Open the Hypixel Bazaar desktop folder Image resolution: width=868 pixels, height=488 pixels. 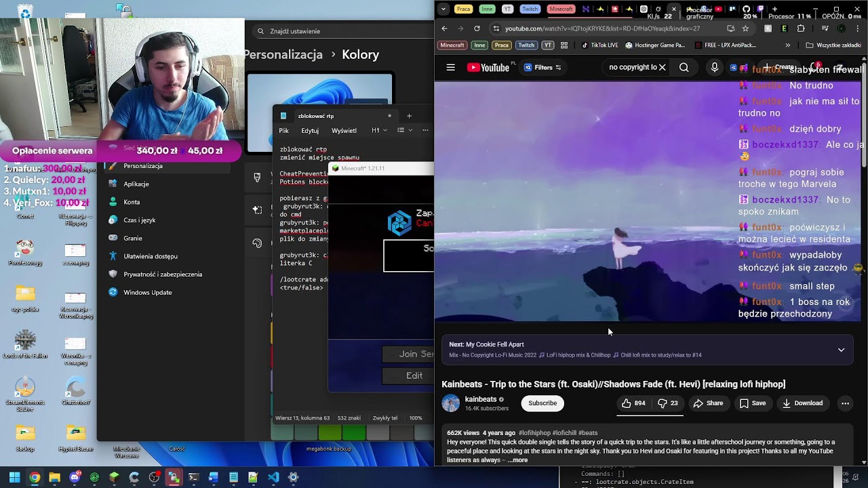[75, 438]
